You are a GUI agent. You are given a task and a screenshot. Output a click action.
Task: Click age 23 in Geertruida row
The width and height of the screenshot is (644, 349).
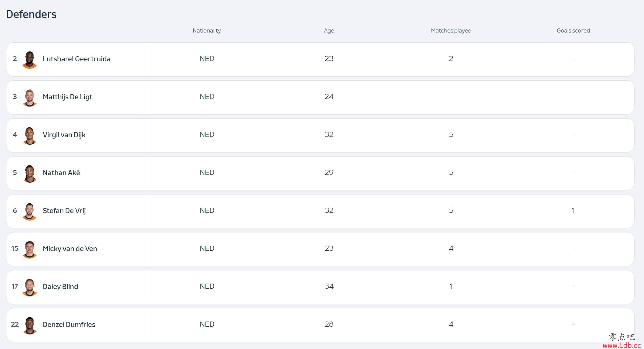coord(329,59)
